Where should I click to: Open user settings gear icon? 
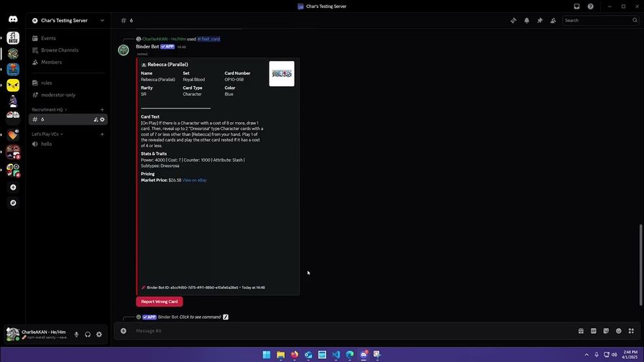click(x=99, y=335)
